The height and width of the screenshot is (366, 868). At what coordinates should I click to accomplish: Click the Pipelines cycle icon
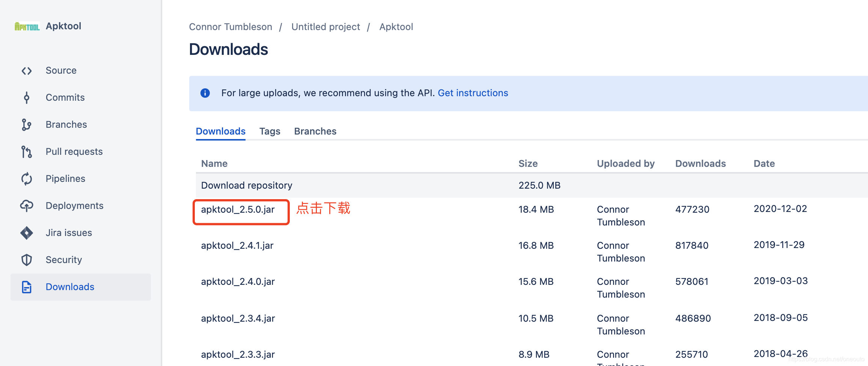pyautogui.click(x=27, y=179)
